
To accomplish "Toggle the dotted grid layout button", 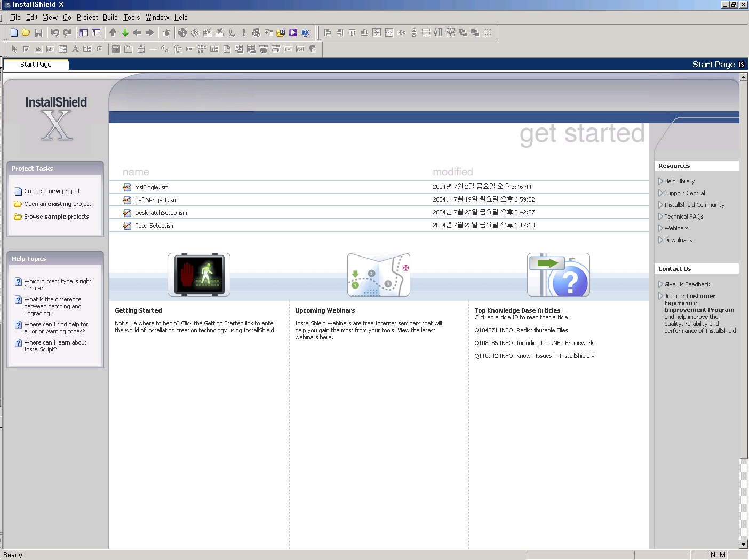I will 488,33.
